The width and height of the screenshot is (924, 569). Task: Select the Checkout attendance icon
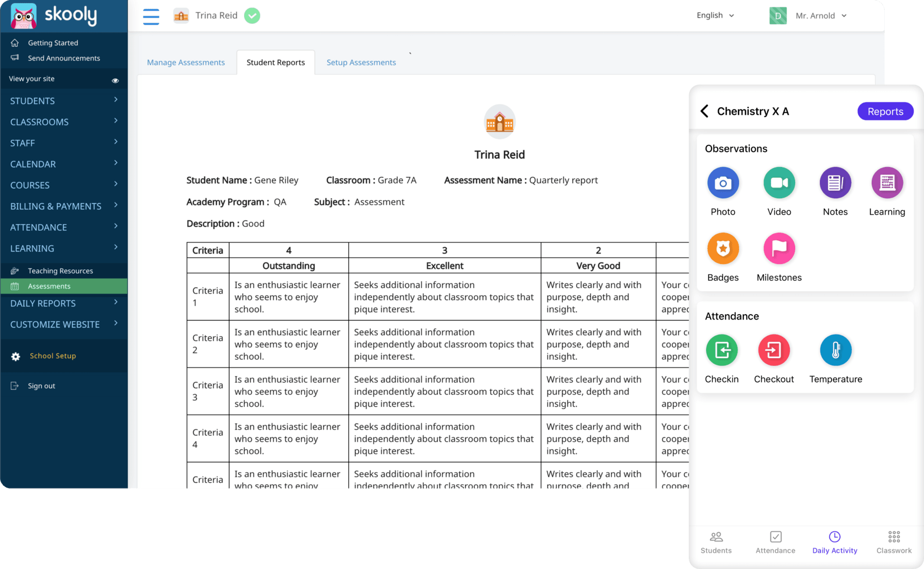tap(774, 350)
